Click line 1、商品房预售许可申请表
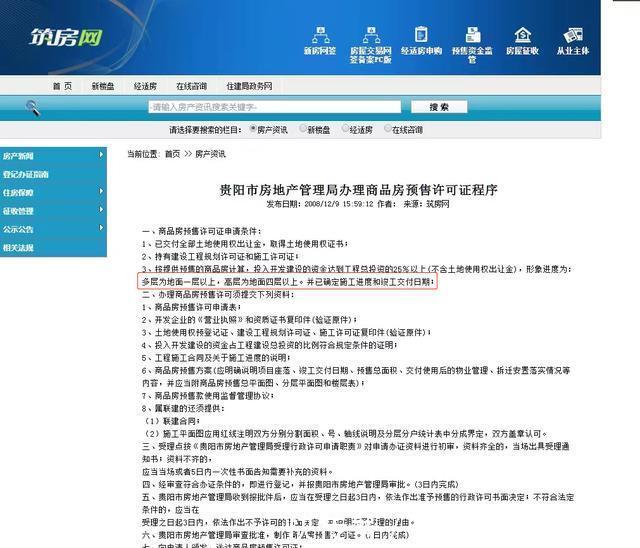The width and height of the screenshot is (640, 548). [191, 307]
